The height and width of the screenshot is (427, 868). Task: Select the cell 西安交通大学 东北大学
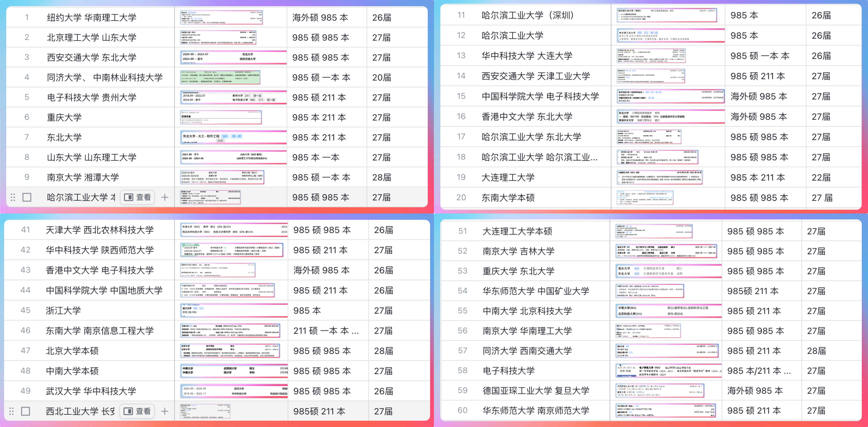[x=92, y=58]
